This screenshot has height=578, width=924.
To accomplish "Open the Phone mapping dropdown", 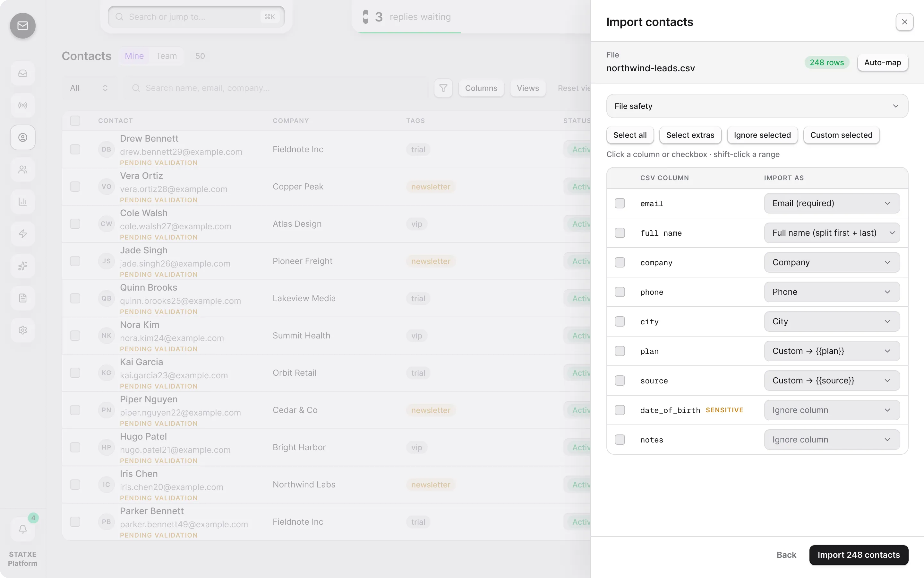I will 832,292.
